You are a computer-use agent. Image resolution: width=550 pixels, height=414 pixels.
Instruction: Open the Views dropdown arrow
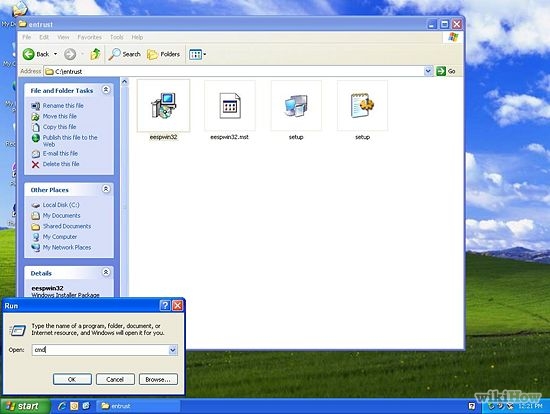click(204, 54)
